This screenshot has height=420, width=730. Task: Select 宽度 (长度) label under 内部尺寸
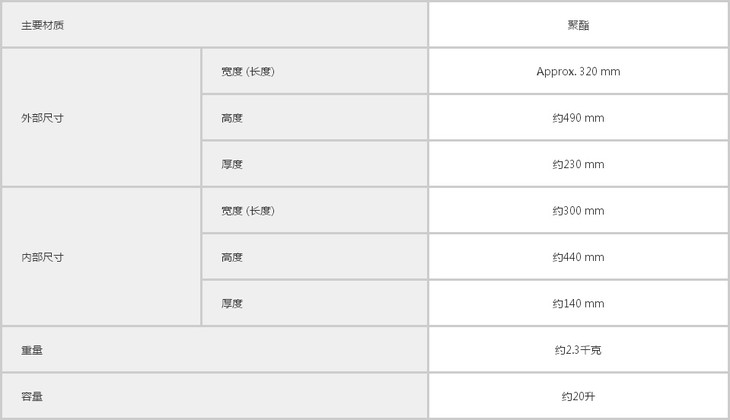[x=248, y=211]
